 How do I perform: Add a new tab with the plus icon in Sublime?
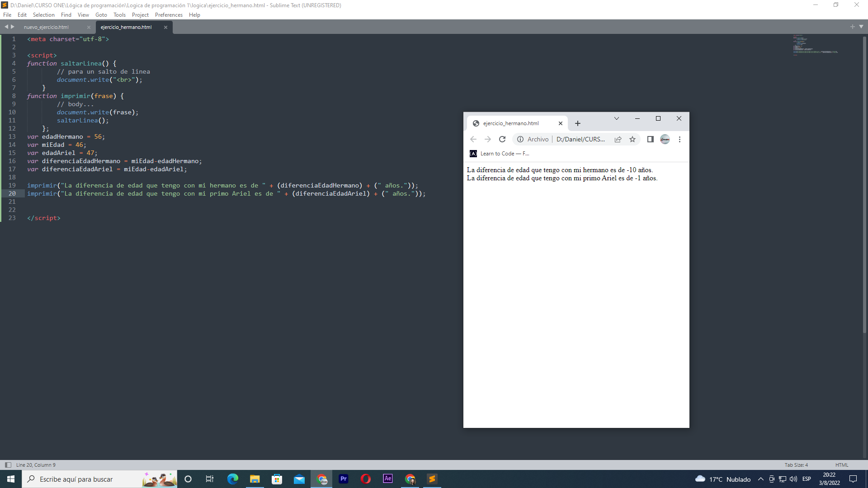(853, 27)
